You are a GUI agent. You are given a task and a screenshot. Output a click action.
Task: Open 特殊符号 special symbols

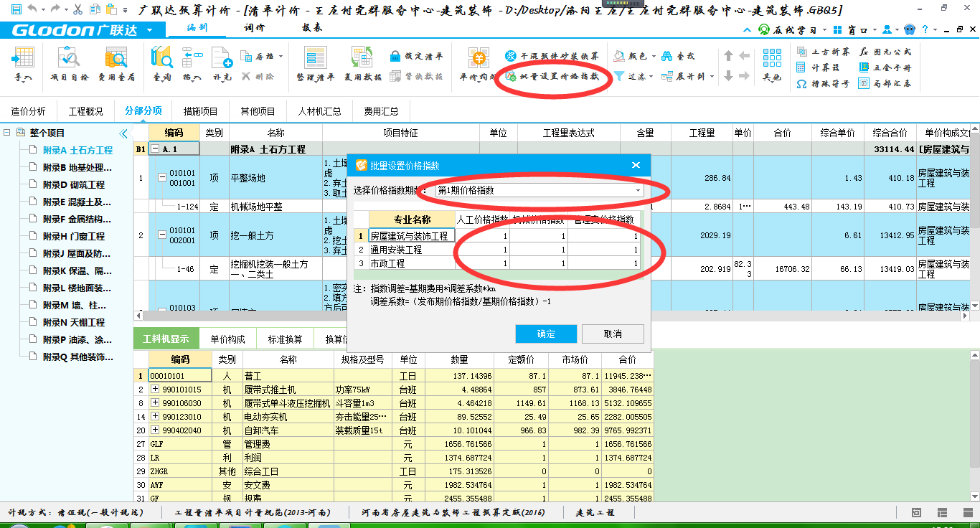coord(823,83)
